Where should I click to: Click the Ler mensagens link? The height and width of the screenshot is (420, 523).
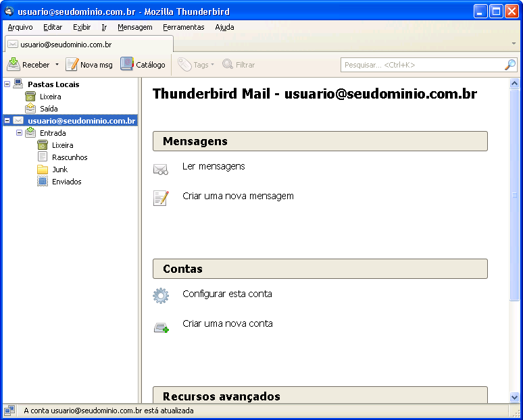pos(214,166)
